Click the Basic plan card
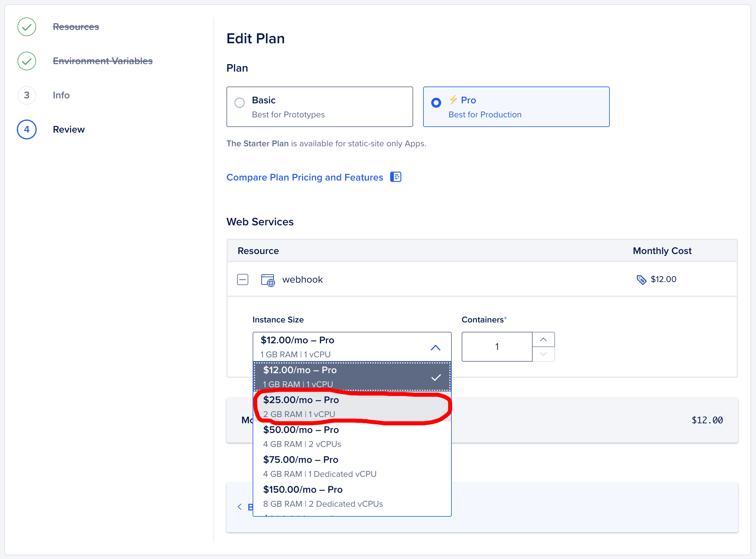 [320, 106]
